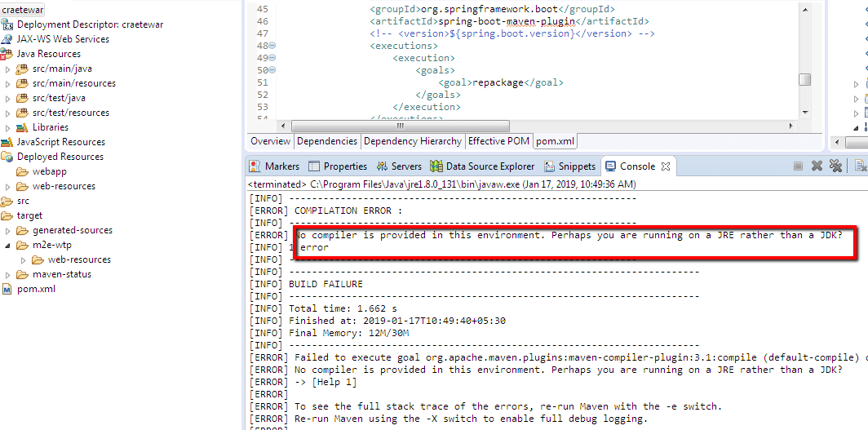Click the JAX-WS Web Services icon
This screenshot has height=430, width=868.
click(x=7, y=39)
